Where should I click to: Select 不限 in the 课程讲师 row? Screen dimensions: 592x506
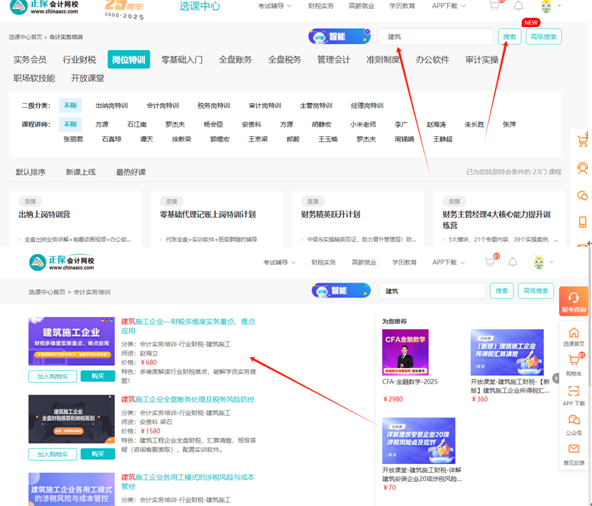tap(70, 124)
